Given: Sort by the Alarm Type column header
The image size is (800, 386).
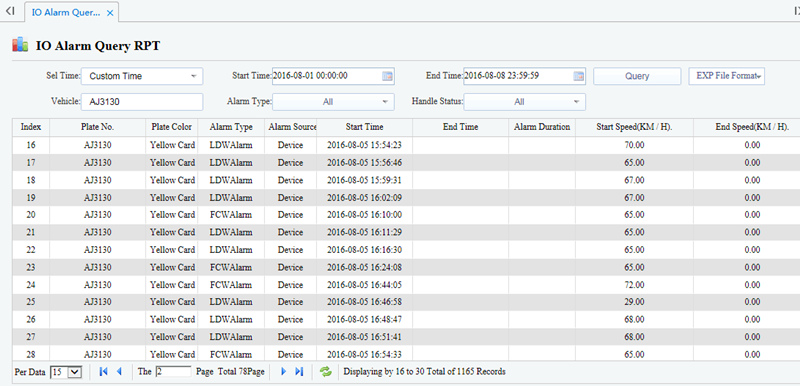Looking at the screenshot, I should [x=231, y=127].
